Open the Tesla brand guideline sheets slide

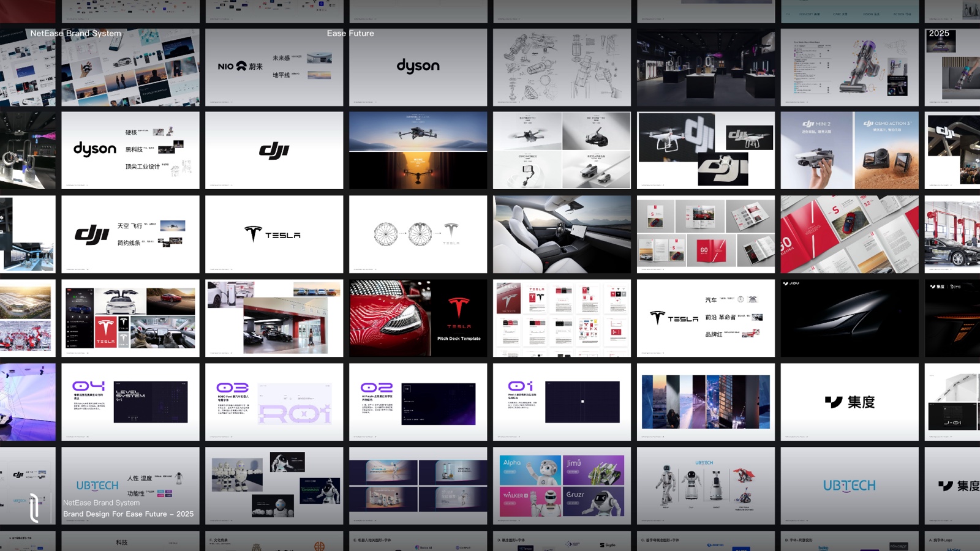[x=562, y=318]
